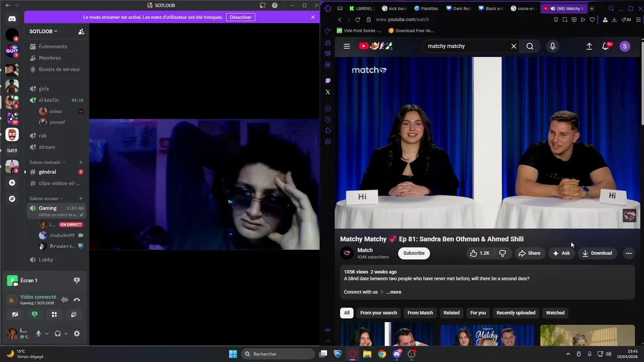
Task: Stop streaming icon next to Écran 1
Action: point(77,281)
